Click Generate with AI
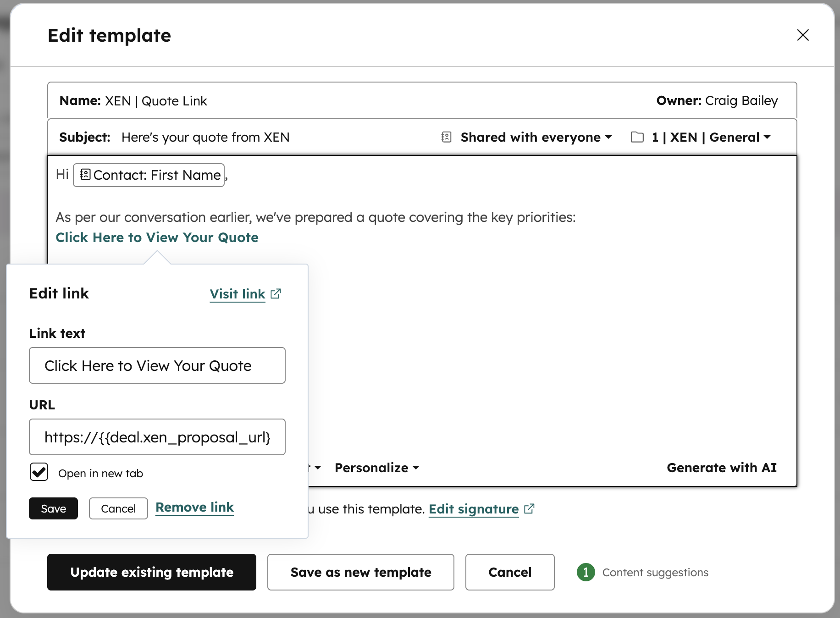 pyautogui.click(x=721, y=468)
